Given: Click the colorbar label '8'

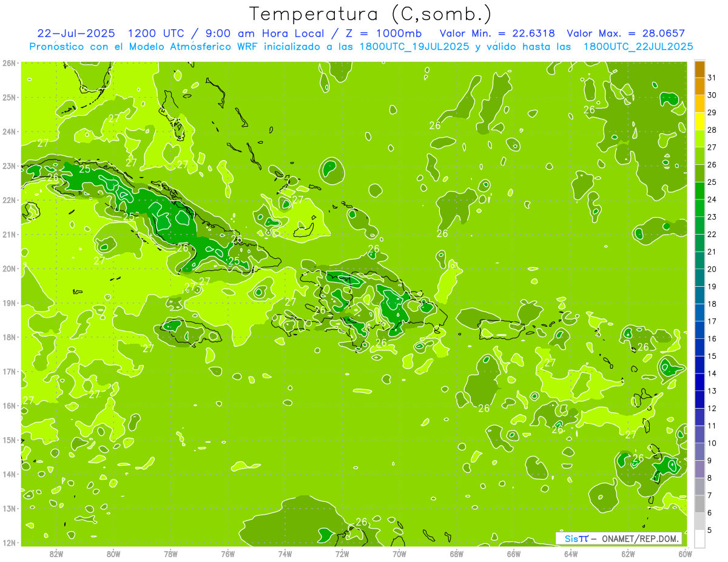Looking at the screenshot, I should click(710, 478).
